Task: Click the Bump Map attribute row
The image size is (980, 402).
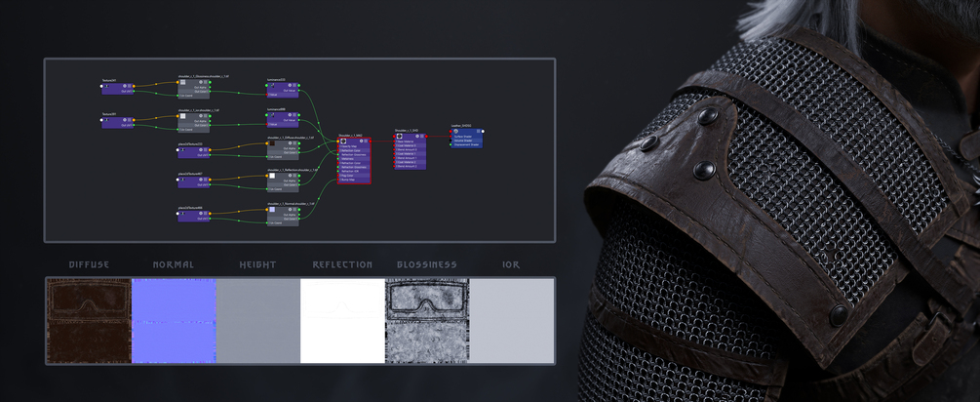Action: (354, 180)
